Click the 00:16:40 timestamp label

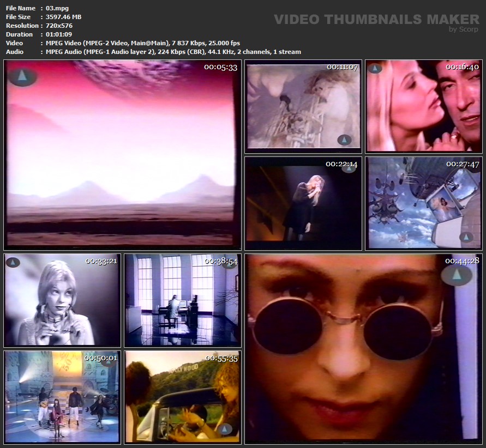tap(462, 67)
